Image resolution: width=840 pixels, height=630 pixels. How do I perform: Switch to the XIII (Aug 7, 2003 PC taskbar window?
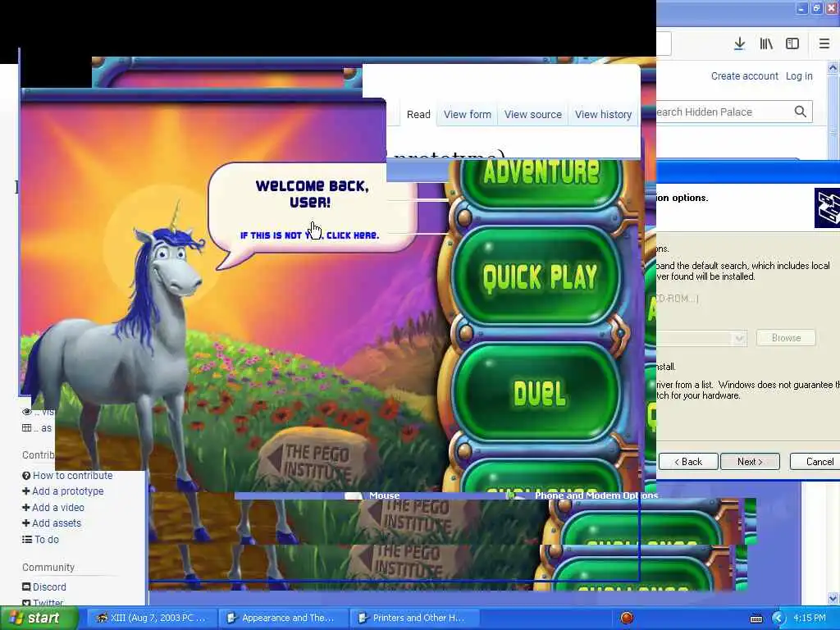[152, 619]
